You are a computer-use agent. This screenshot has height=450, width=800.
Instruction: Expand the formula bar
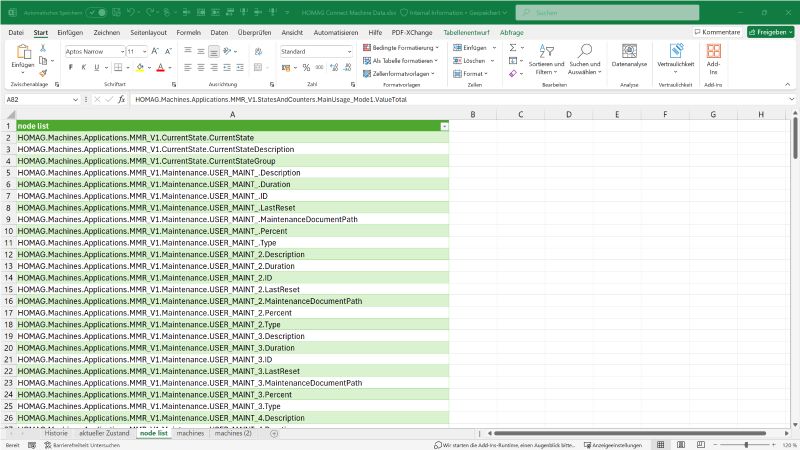point(791,99)
